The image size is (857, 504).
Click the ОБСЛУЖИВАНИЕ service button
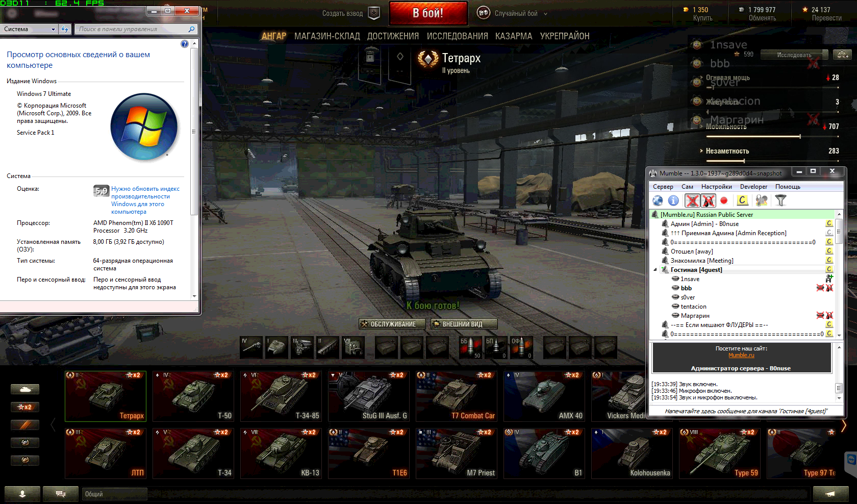(388, 324)
